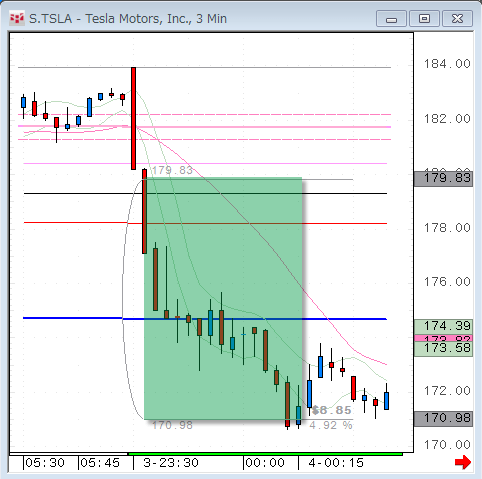Maximize the S.TSLA chart window
Image resolution: width=482 pixels, height=479 pixels.
click(424, 19)
